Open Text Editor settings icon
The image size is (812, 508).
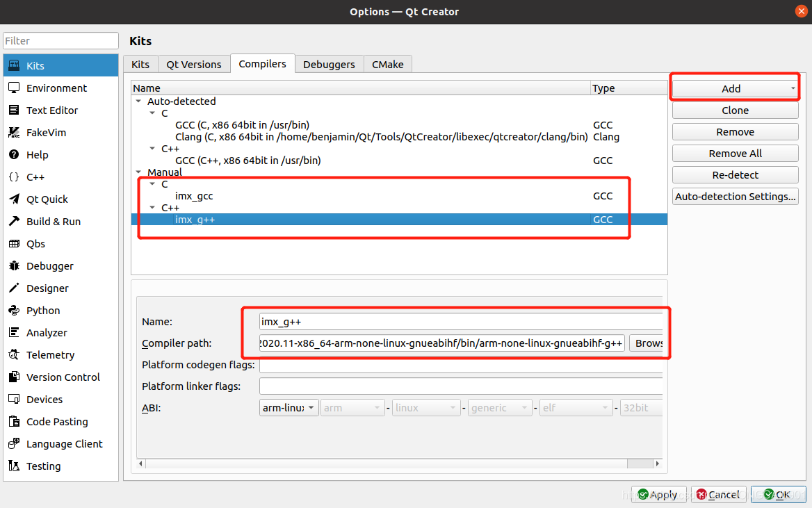14,110
